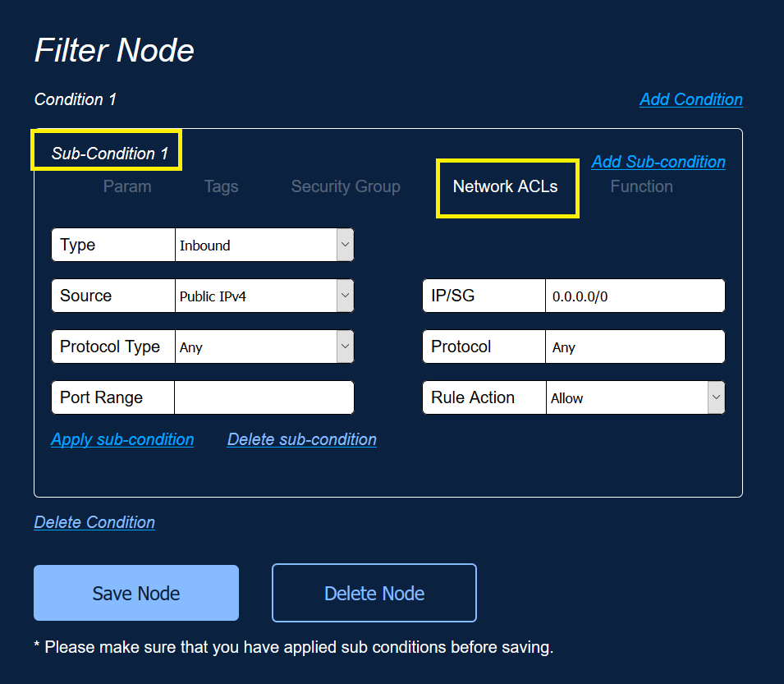Image resolution: width=784 pixels, height=684 pixels.
Task: Open the Source dropdown showing Public IPv4
Action: (264, 296)
